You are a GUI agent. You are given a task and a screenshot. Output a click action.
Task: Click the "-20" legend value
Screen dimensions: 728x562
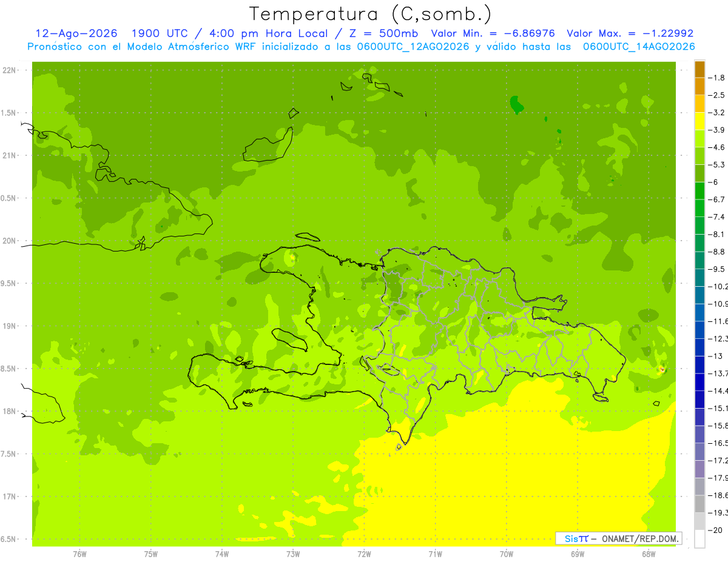click(x=716, y=530)
